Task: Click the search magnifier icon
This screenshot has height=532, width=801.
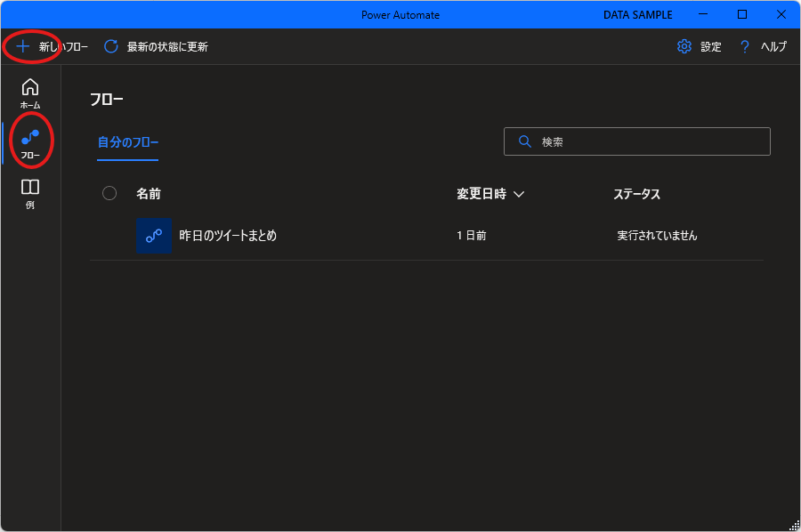Action: pyautogui.click(x=524, y=141)
